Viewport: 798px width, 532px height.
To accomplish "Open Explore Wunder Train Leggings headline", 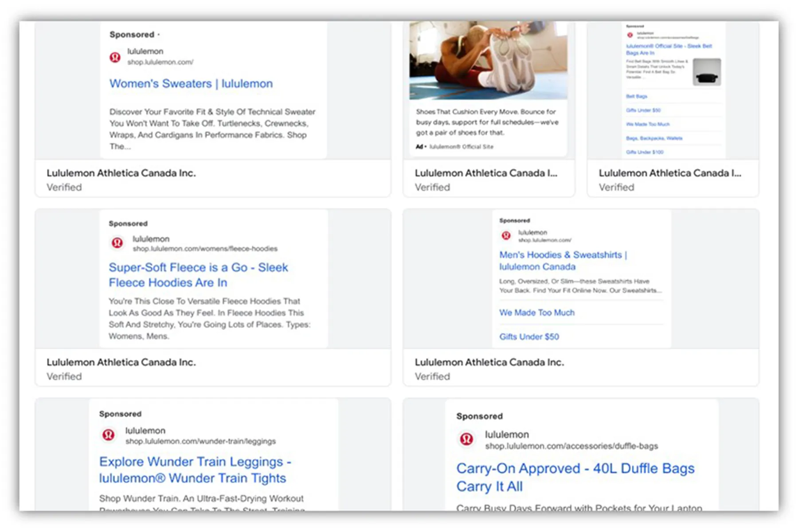I will pos(195,470).
